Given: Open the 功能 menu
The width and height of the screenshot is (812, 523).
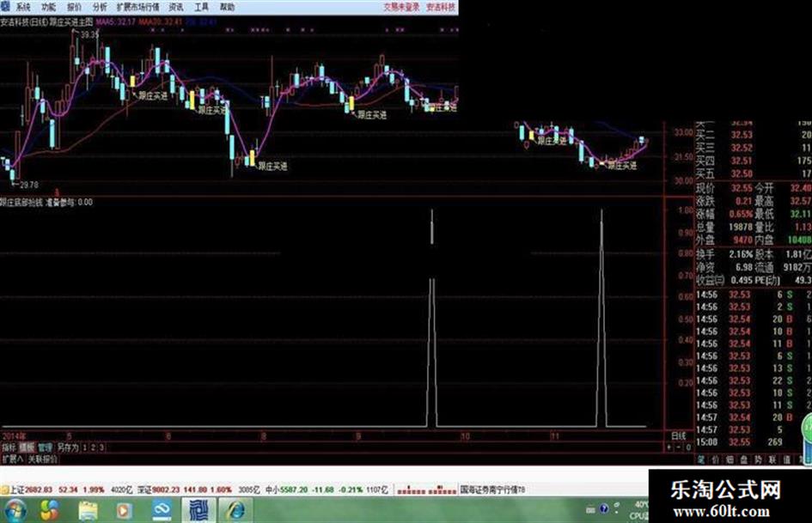Looking at the screenshot, I should [49, 7].
